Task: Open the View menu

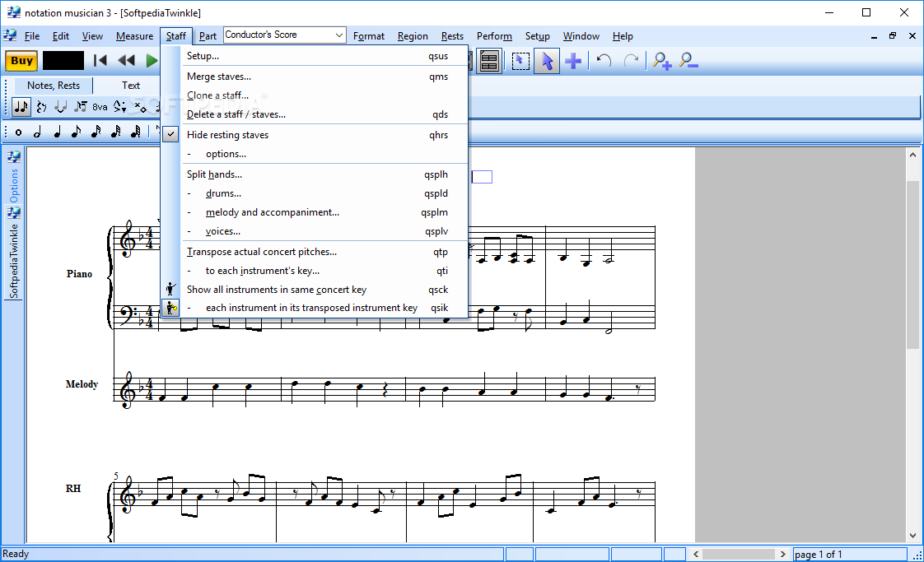Action: point(92,36)
